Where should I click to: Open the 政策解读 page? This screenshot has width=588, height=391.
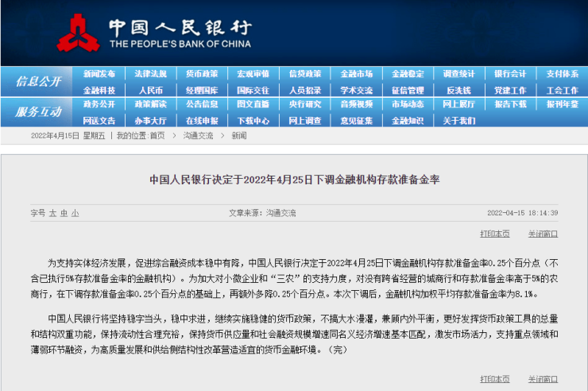click(x=150, y=104)
